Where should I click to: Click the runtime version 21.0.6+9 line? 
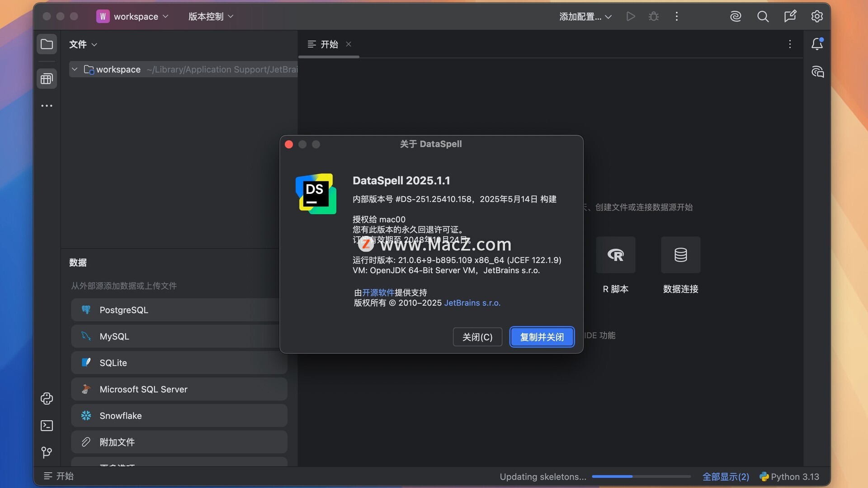(457, 260)
